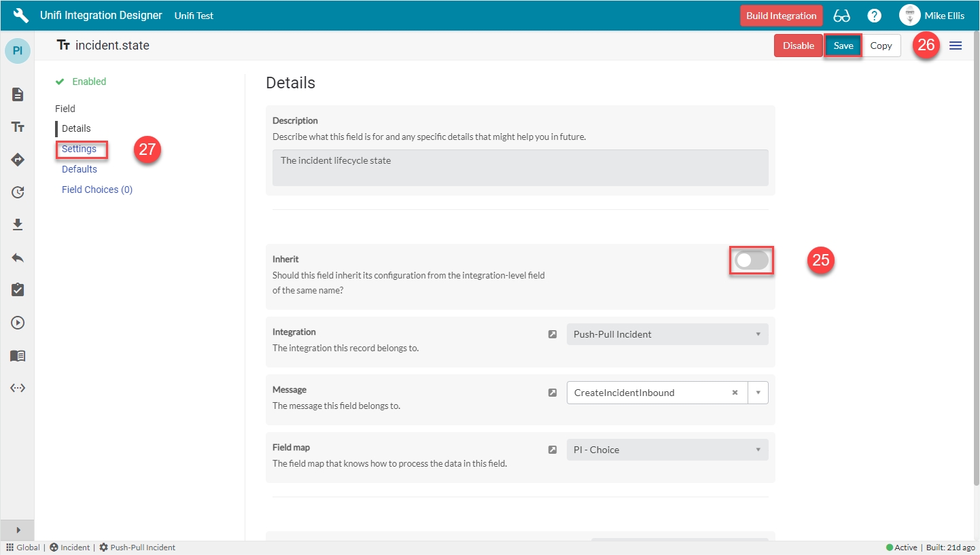The height and width of the screenshot is (555, 980).
Task: Open the clipboard checkmark icon in sidebar
Action: [18, 290]
